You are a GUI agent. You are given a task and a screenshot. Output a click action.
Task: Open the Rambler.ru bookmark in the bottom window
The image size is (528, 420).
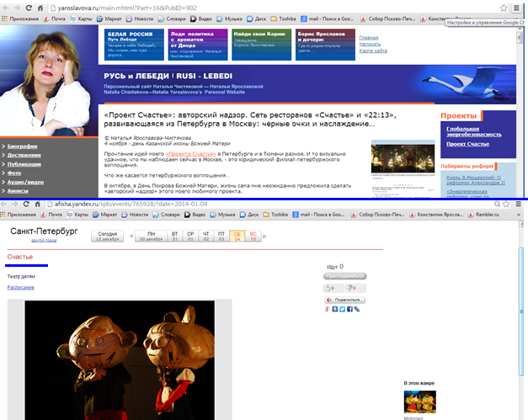[x=483, y=215]
